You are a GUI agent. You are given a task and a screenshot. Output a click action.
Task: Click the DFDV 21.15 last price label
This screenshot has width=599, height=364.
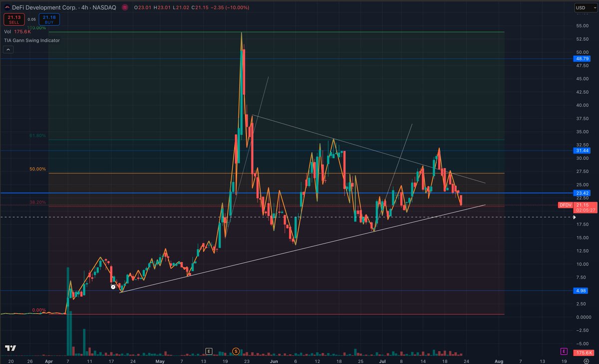(577, 205)
